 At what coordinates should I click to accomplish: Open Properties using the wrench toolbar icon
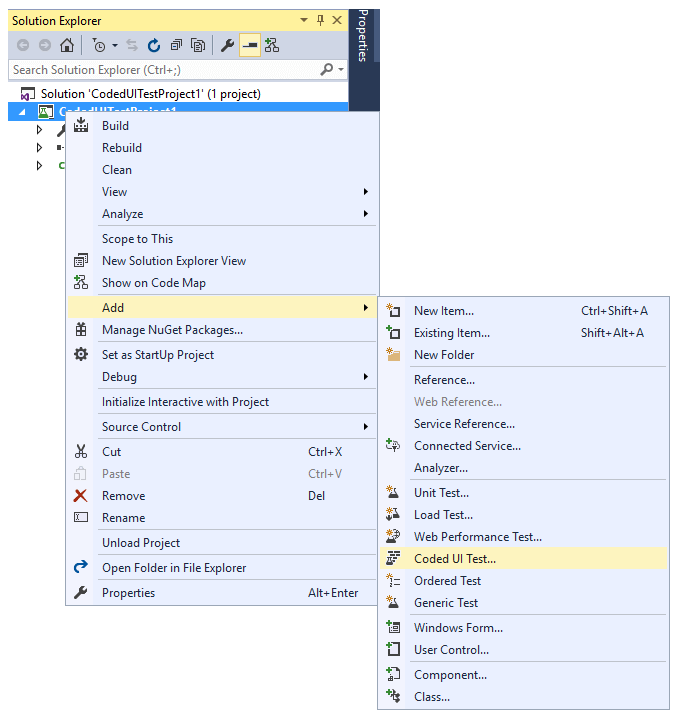pos(227,45)
